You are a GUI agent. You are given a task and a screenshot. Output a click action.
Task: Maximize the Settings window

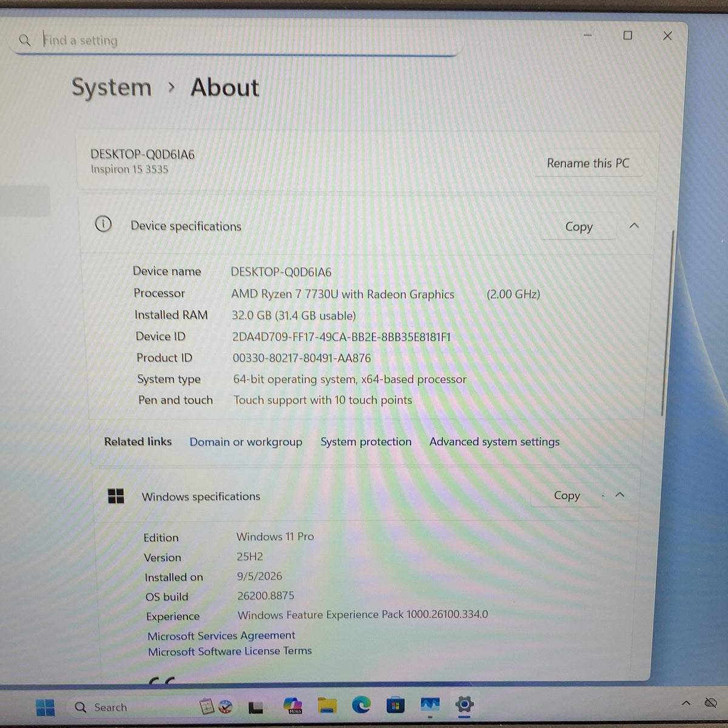point(628,35)
